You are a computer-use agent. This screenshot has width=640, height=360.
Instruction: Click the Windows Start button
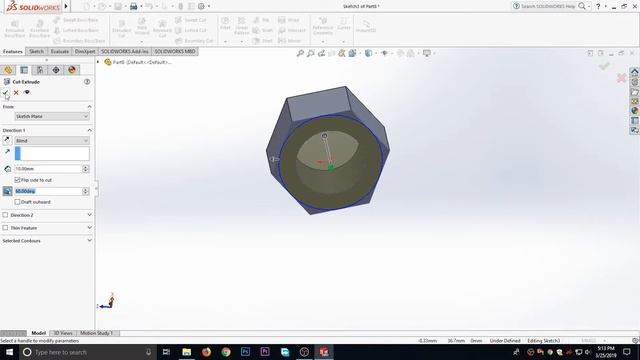[x=9, y=352]
